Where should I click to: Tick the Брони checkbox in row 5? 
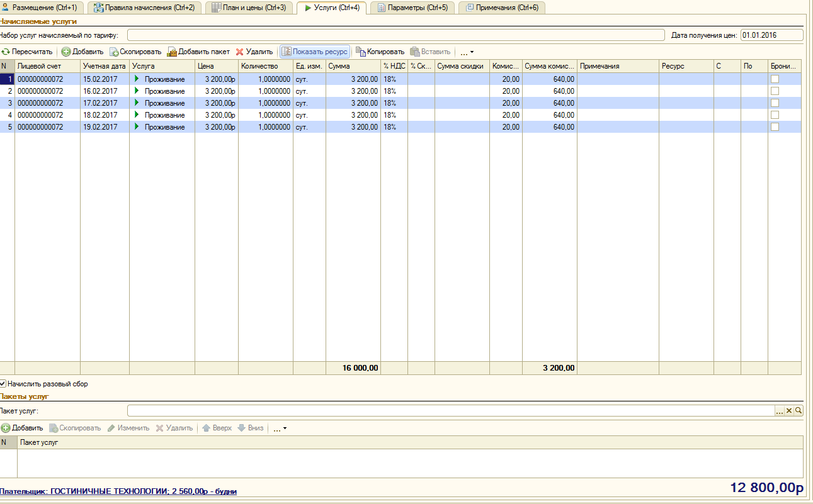click(x=775, y=126)
